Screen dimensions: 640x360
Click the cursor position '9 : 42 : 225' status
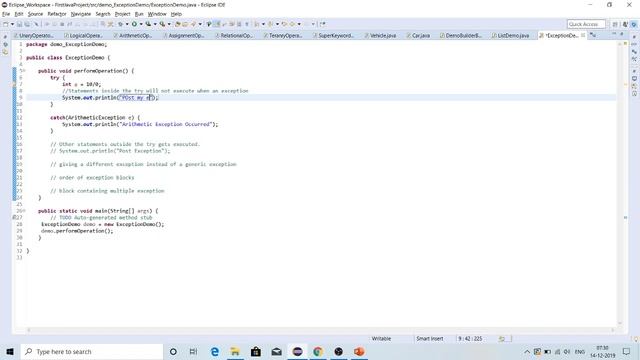470,338
